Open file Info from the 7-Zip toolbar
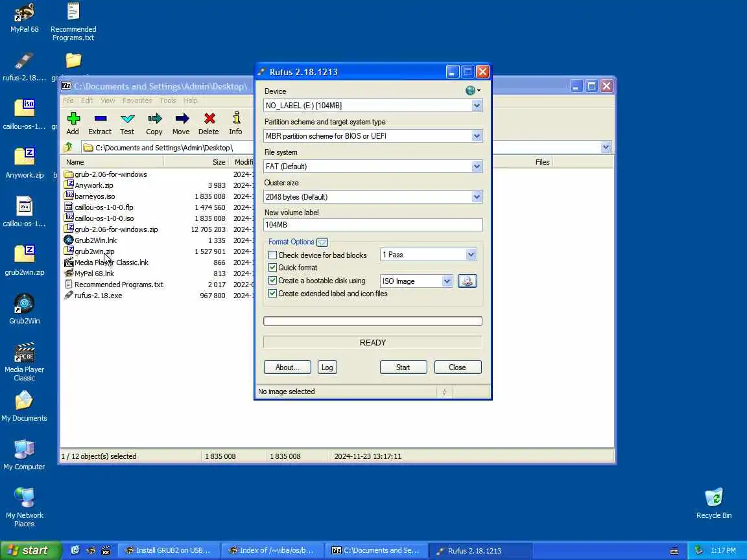This screenshot has width=747, height=560. click(x=235, y=124)
